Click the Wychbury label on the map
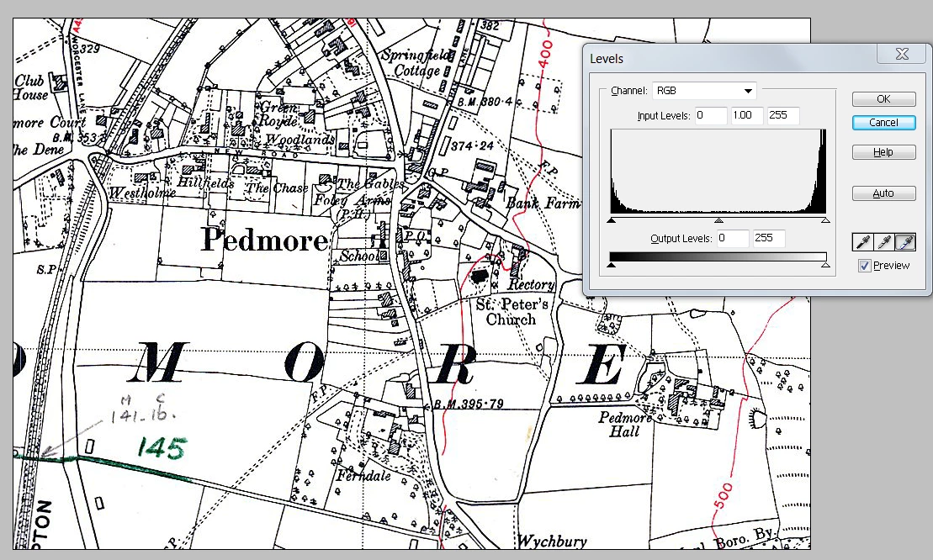This screenshot has width=933, height=560. [x=552, y=542]
